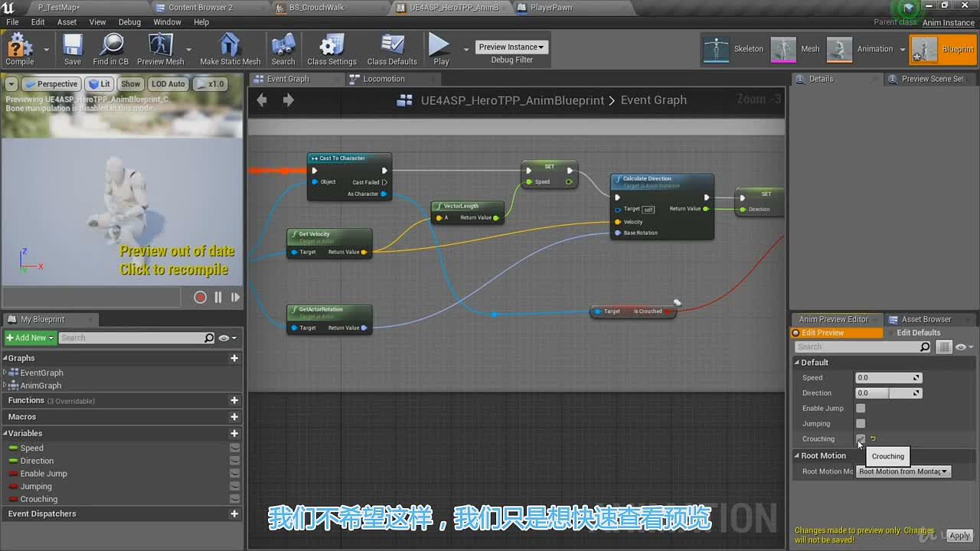Click the Apply button
This screenshot has height=551, width=980.
coord(959,536)
